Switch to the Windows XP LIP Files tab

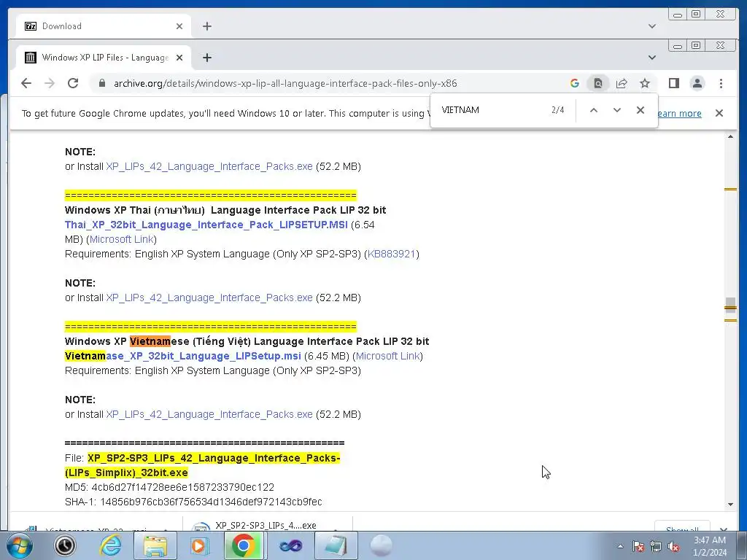104,58
